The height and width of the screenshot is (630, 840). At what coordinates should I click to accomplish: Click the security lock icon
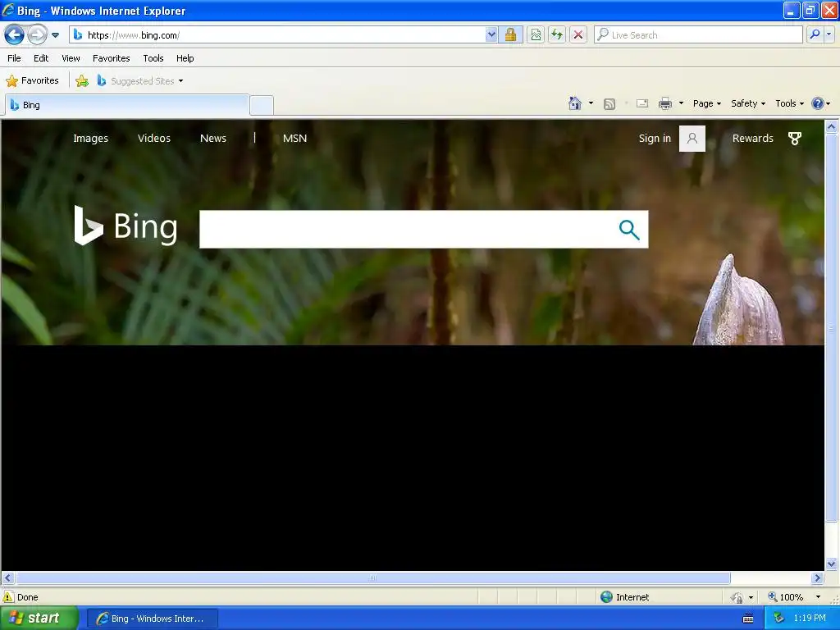pyautogui.click(x=510, y=35)
